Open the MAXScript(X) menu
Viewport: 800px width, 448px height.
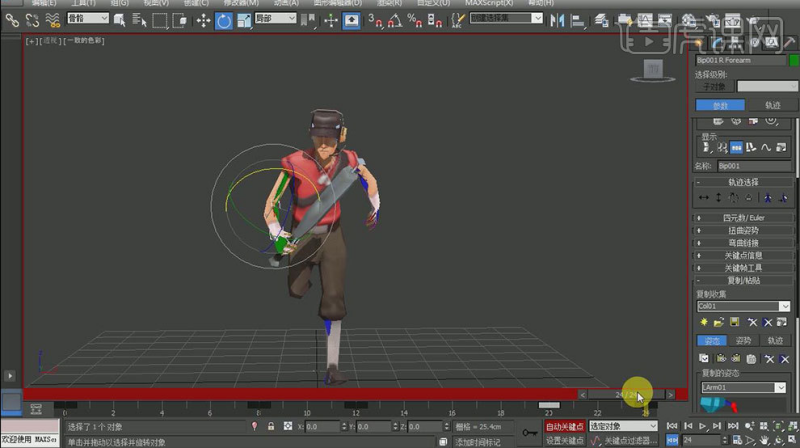click(x=489, y=3)
